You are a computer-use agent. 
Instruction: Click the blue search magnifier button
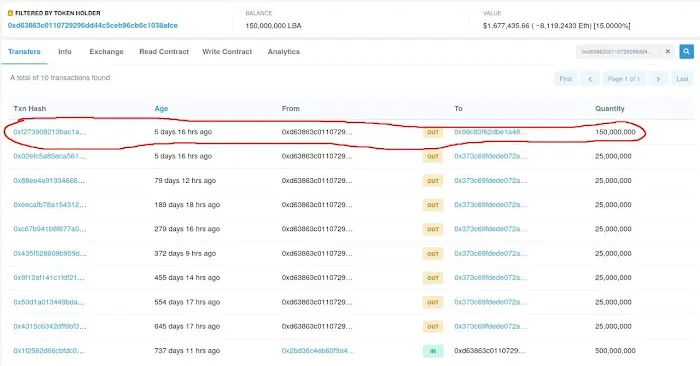click(686, 52)
